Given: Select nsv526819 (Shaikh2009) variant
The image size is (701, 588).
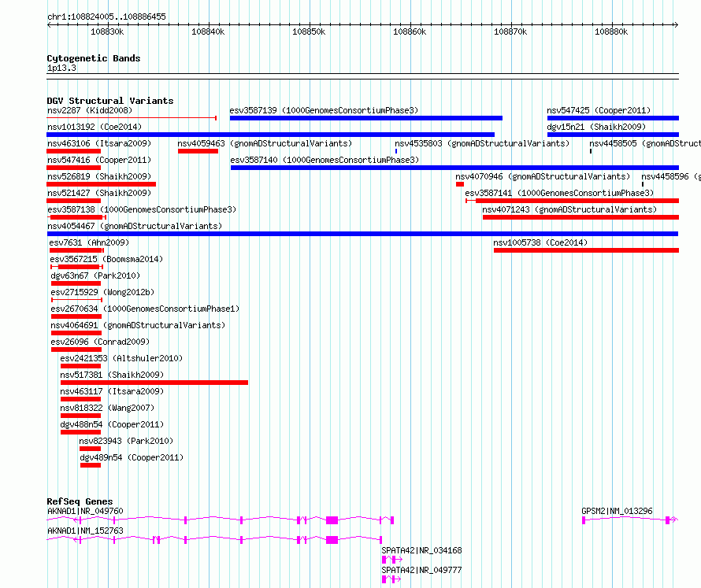Looking at the screenshot, I should (99, 176).
